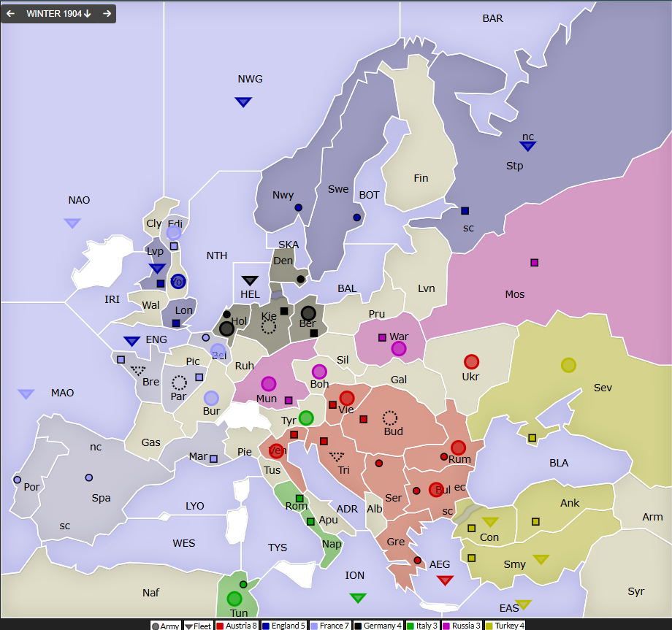Click the dashed army marker in Par

179,383
